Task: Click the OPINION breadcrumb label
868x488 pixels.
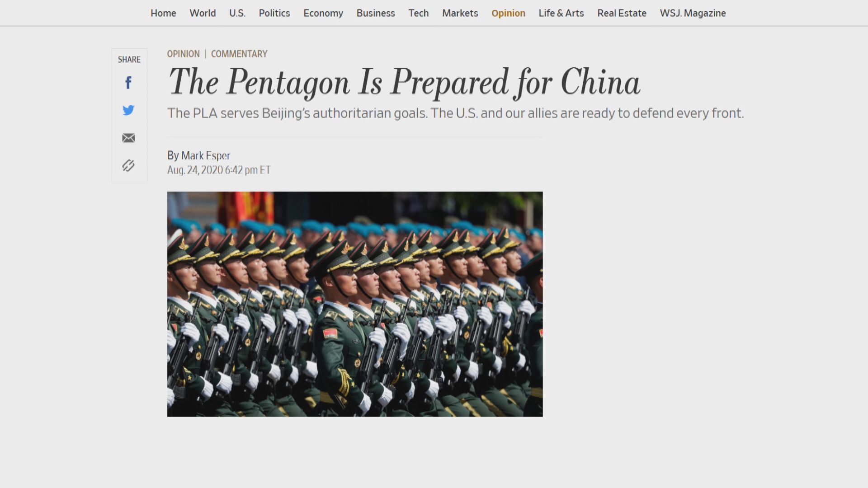Action: 184,54
